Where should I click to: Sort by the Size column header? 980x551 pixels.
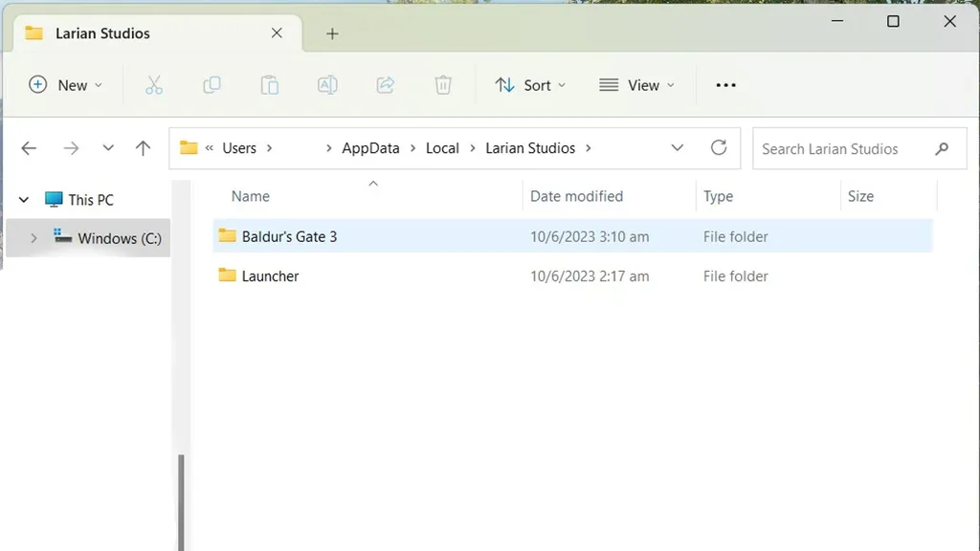(x=860, y=196)
